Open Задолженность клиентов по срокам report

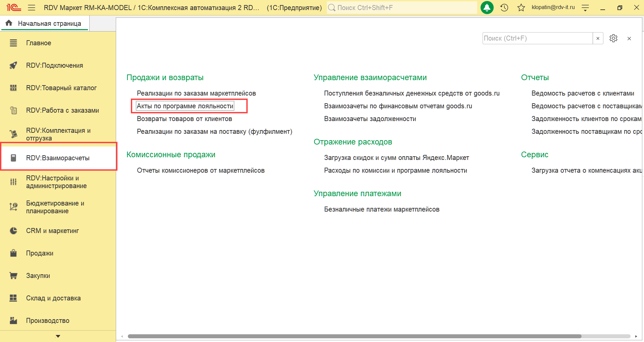tap(587, 119)
